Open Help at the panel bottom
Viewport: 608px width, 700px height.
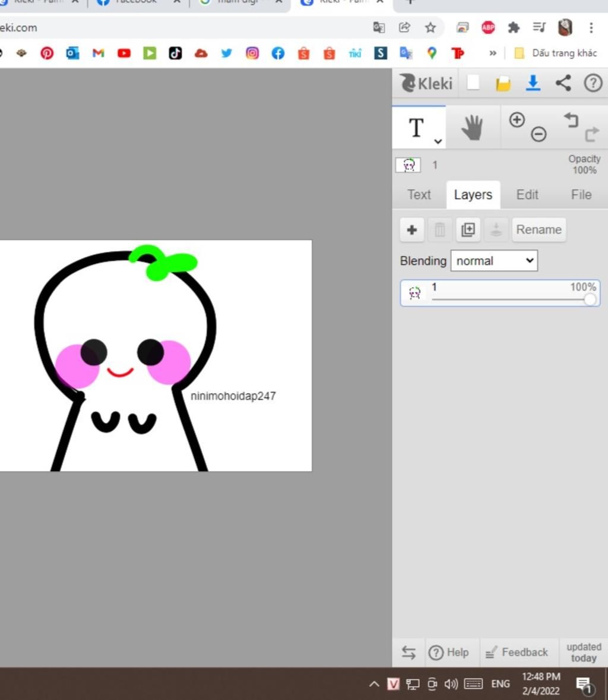449,652
